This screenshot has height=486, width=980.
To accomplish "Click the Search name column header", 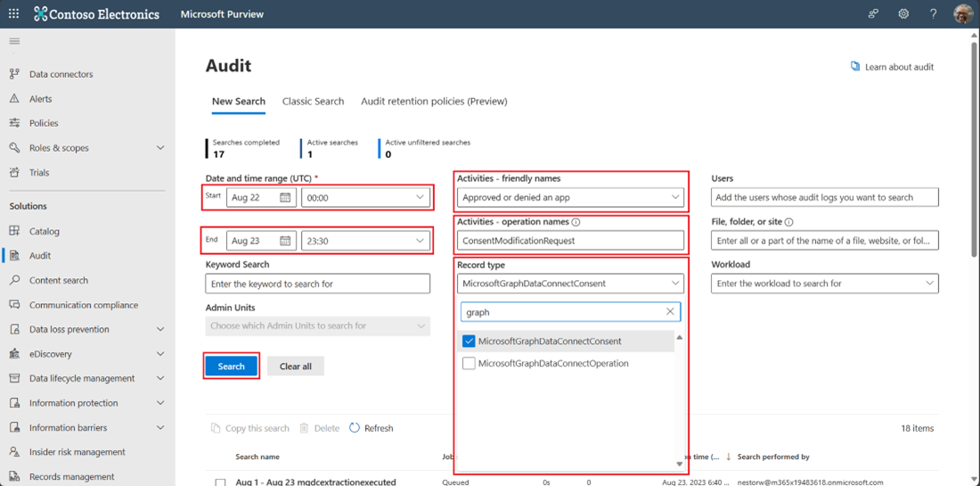I will click(257, 457).
